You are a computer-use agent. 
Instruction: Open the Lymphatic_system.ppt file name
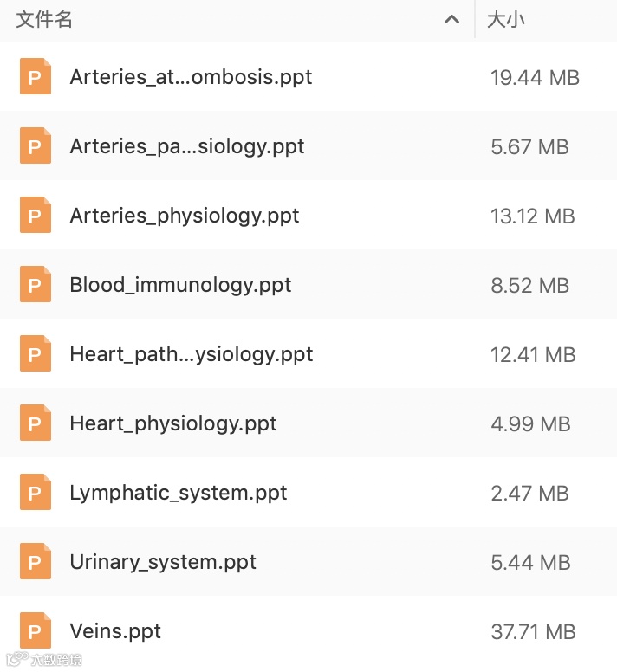(x=178, y=493)
